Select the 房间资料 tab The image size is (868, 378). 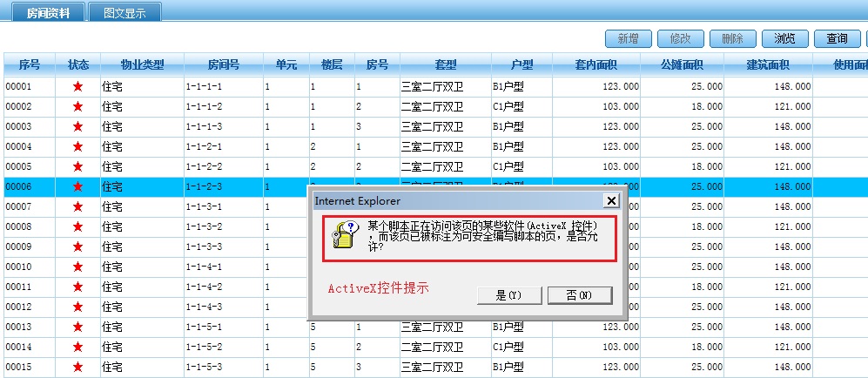[x=48, y=13]
